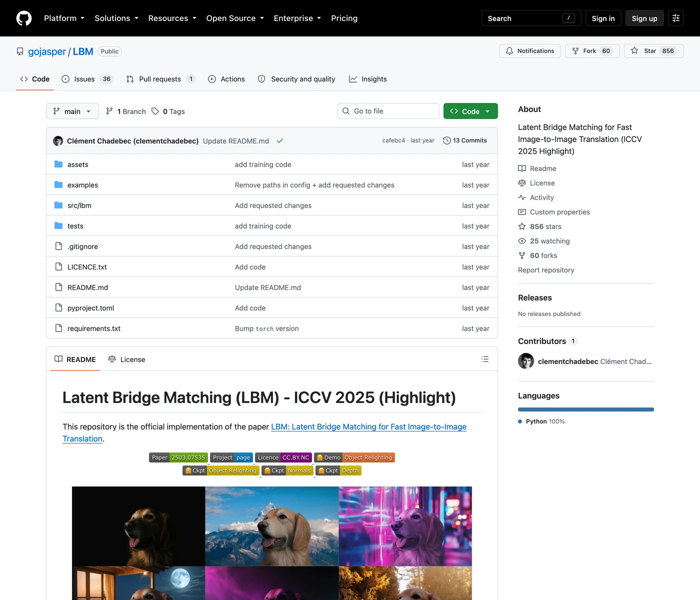Click the Fork icon button

pyautogui.click(x=575, y=51)
